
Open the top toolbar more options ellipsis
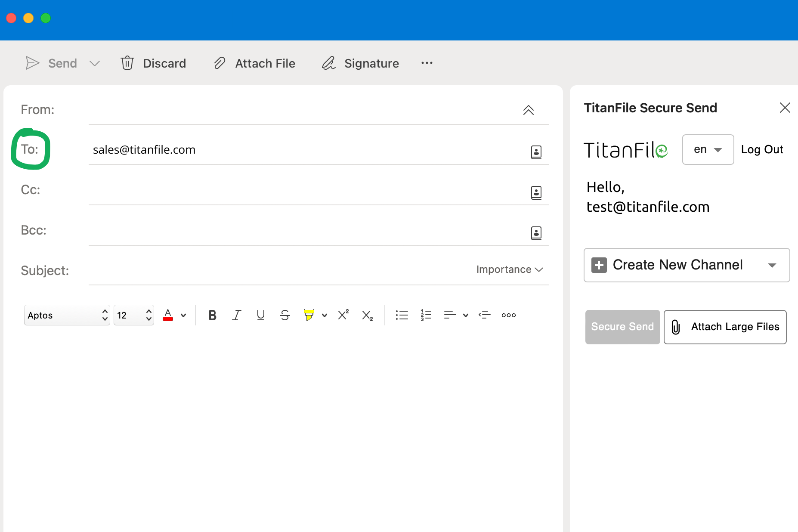427,63
